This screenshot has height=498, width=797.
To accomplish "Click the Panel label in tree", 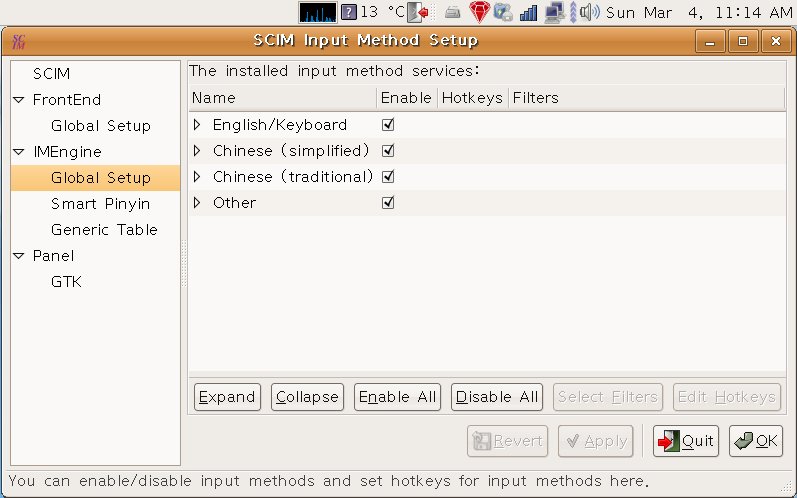I will click(x=53, y=256).
